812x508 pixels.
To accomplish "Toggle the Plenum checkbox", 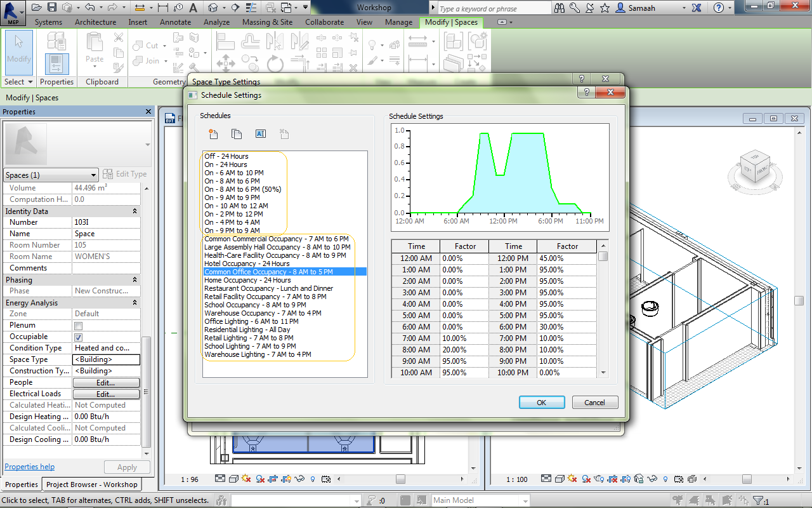I will pyautogui.click(x=78, y=326).
